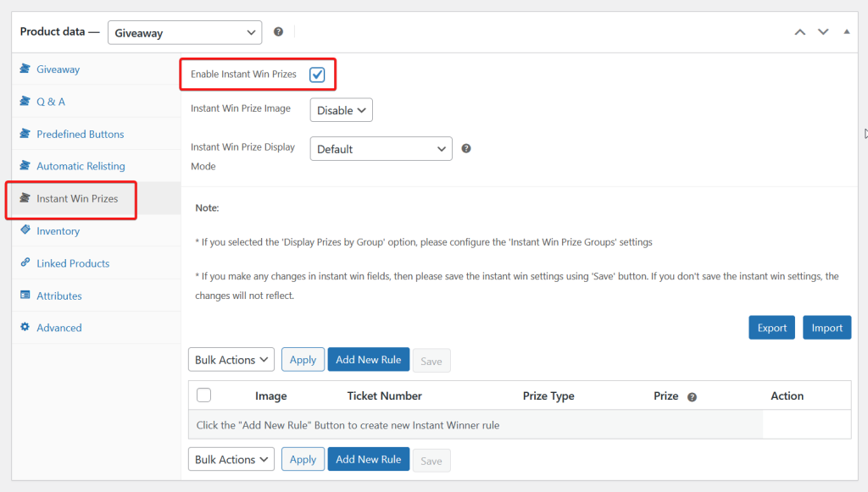Expand Instant Win Prize Display Mode dropdown
868x492 pixels.
pos(381,149)
